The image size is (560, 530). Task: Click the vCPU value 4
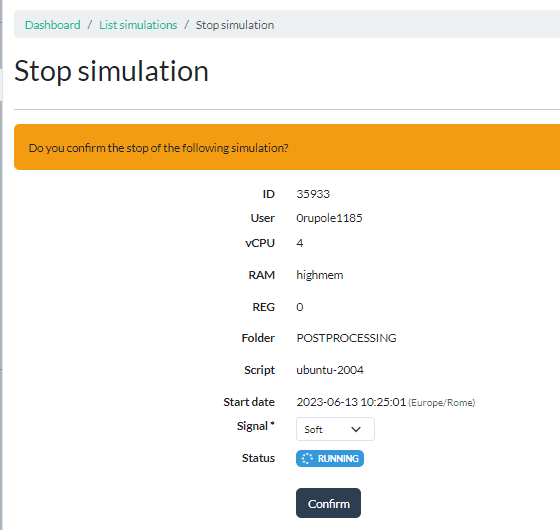click(x=300, y=243)
